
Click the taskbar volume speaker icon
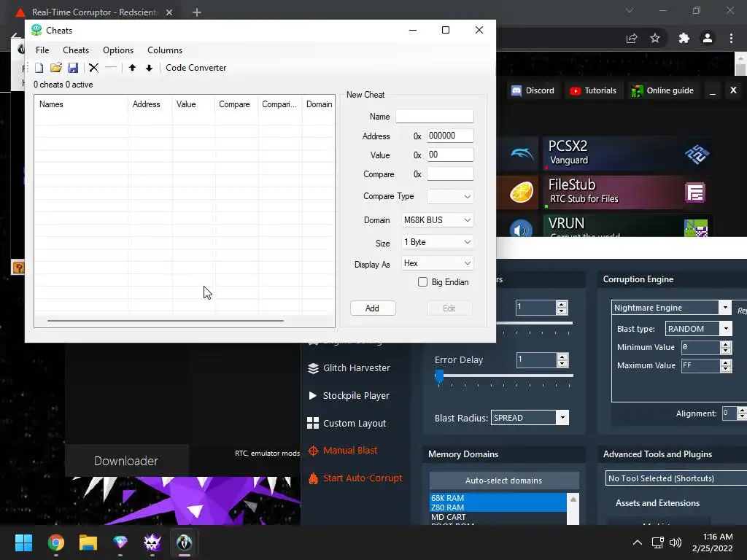(x=675, y=542)
